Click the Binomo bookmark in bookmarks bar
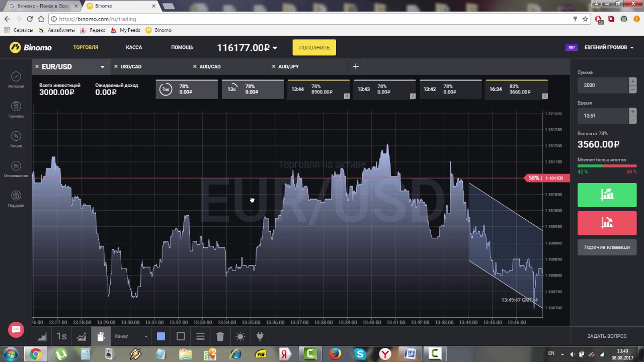The width and height of the screenshot is (644, 362). pyautogui.click(x=159, y=30)
